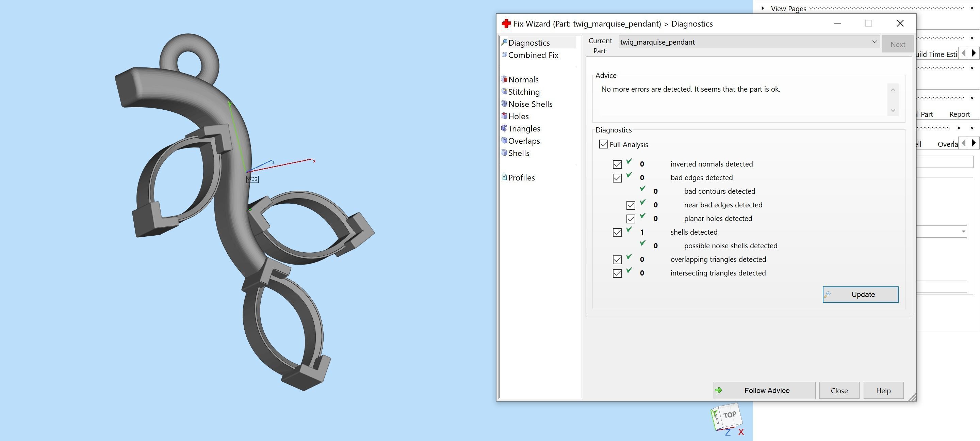This screenshot has width=980, height=441.
Task: Collapse the shells detected check item
Action: click(x=617, y=232)
